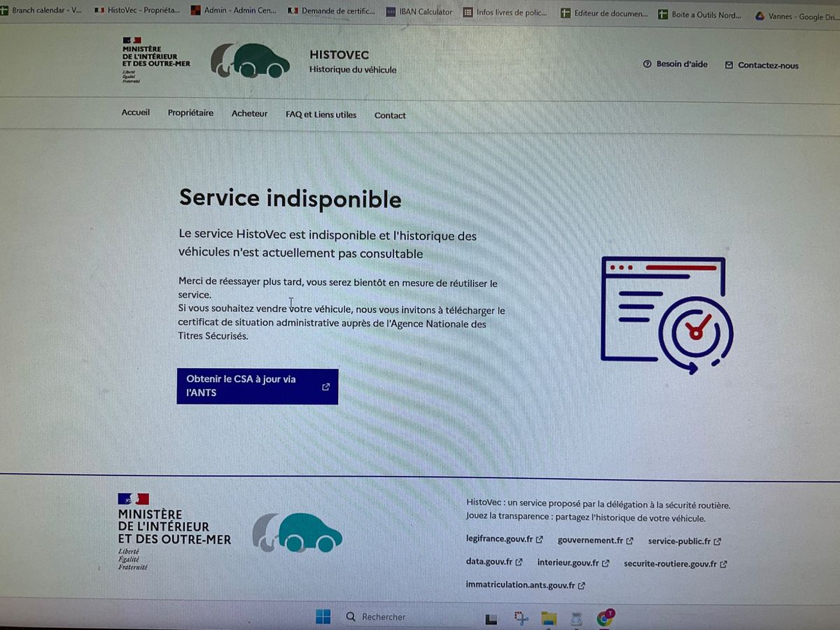Launch Snipping Tool from taskbar
The image size is (840, 630).
(520, 618)
